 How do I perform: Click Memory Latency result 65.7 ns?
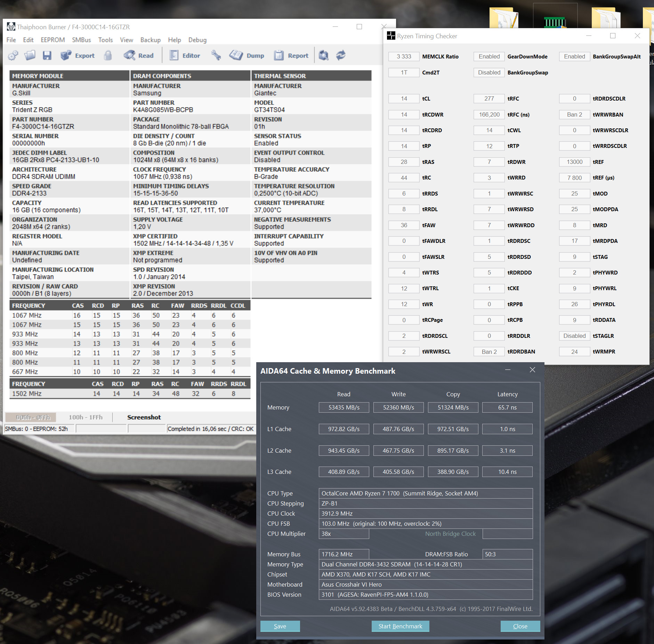pyautogui.click(x=507, y=407)
